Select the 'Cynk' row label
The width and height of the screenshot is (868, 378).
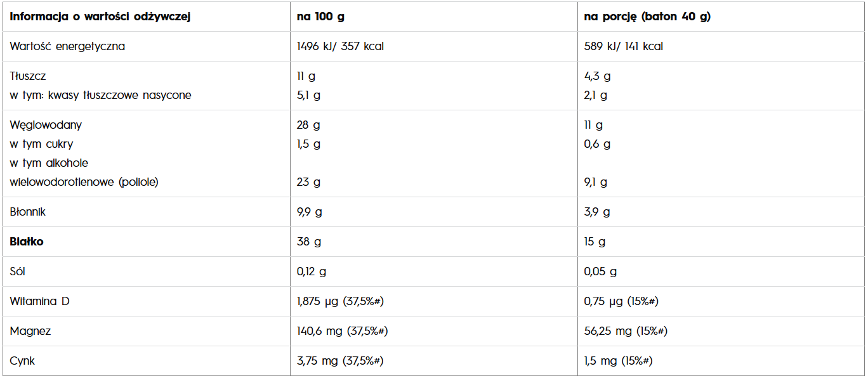click(22, 361)
